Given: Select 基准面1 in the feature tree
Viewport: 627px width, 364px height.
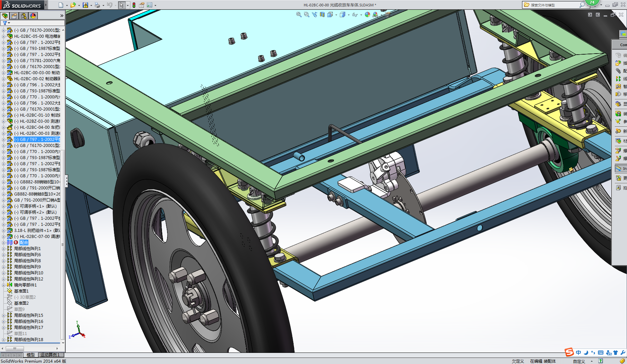Looking at the screenshot, I should (21, 291).
